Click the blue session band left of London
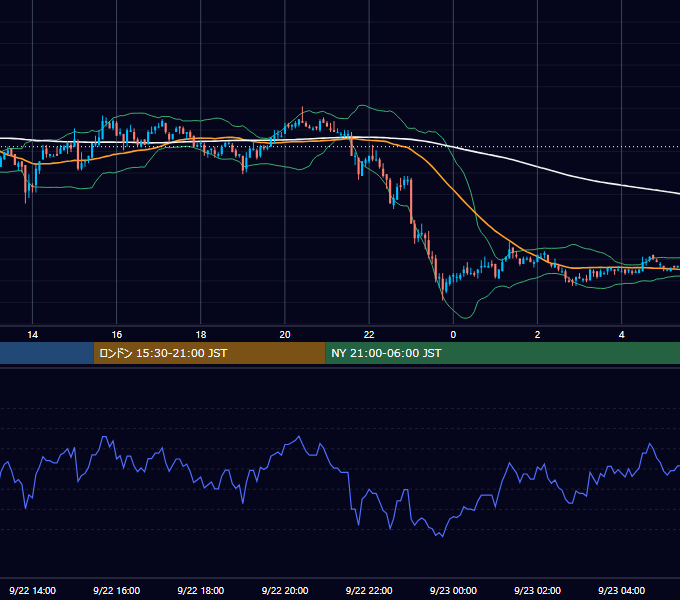Image resolution: width=680 pixels, height=600 pixels. 47,353
